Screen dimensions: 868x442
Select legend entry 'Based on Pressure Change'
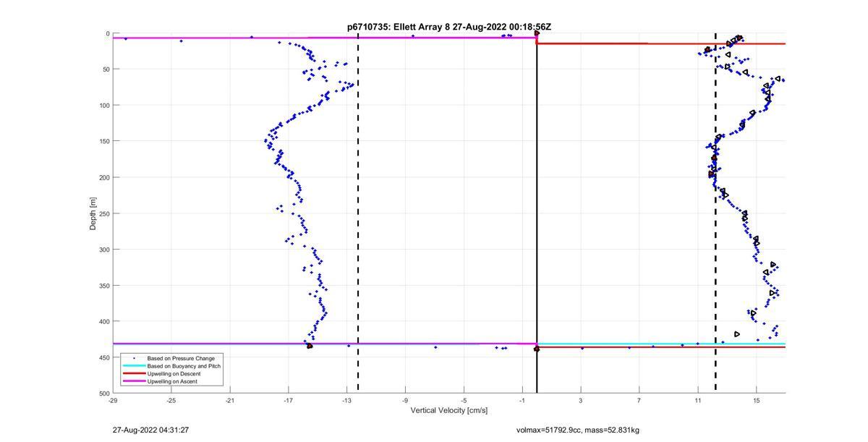[x=181, y=358]
